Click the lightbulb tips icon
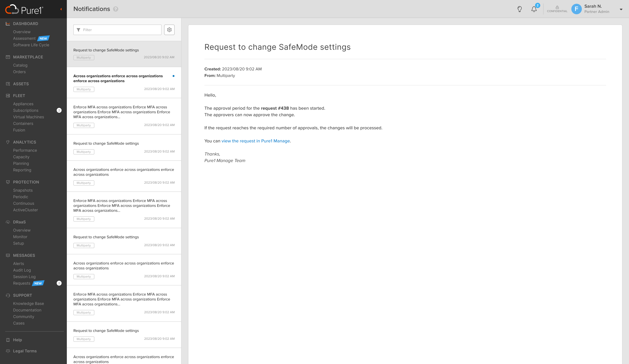The image size is (629, 364). [x=519, y=9]
